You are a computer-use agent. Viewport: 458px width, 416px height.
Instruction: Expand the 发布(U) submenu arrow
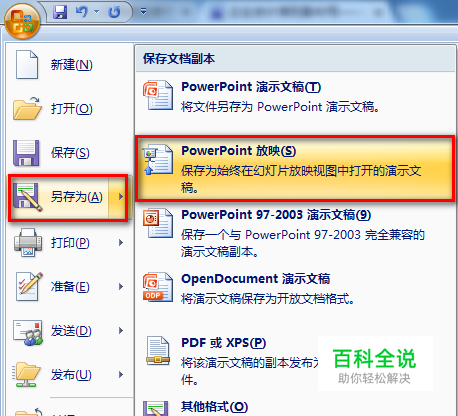(x=121, y=375)
